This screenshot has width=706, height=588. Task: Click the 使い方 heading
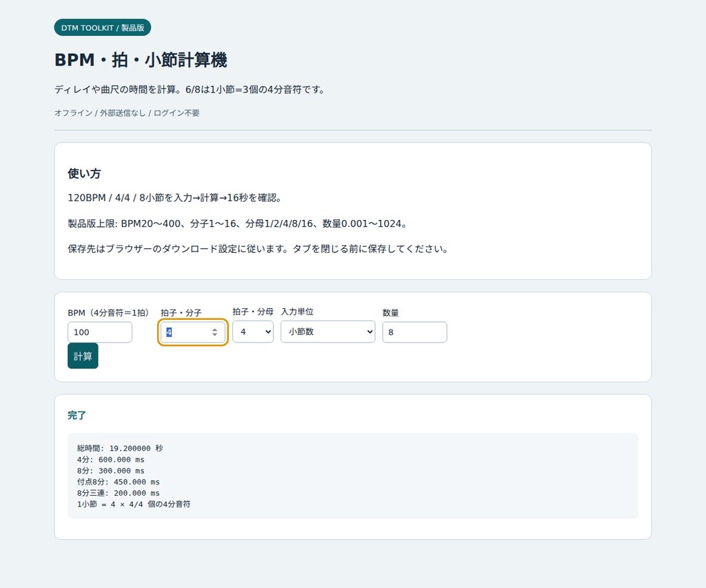(x=84, y=173)
